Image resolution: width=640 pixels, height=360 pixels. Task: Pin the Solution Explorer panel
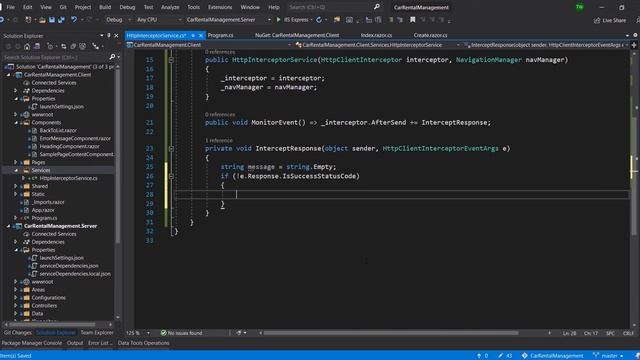pyautogui.click(x=109, y=36)
